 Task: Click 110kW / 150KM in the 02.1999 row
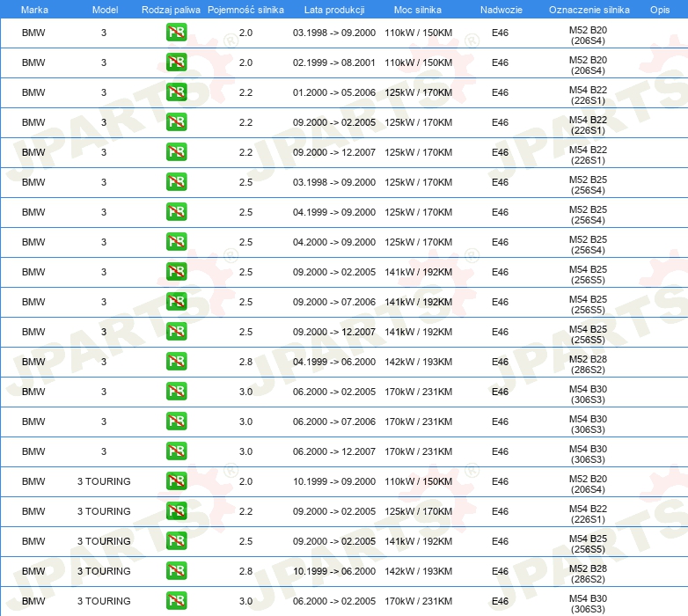(x=418, y=62)
